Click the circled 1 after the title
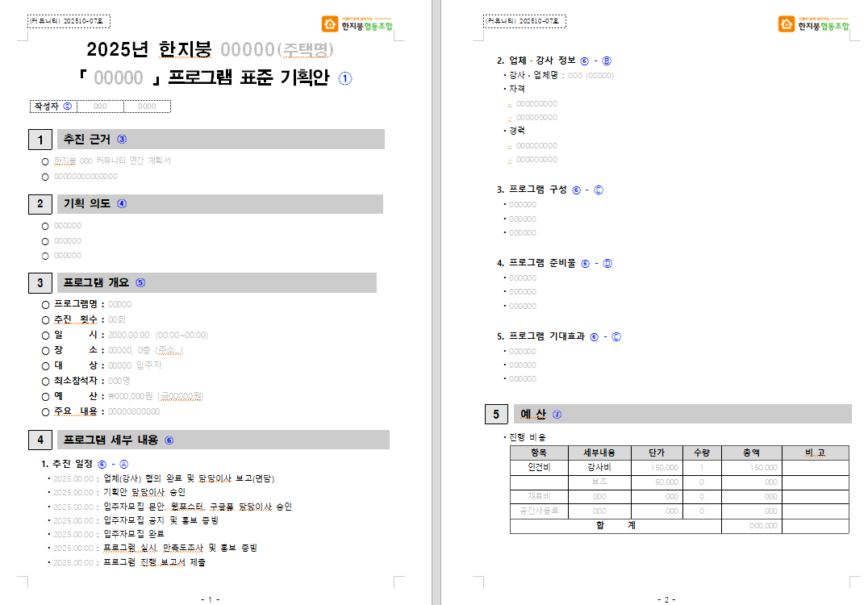868x605 pixels. tap(345, 78)
